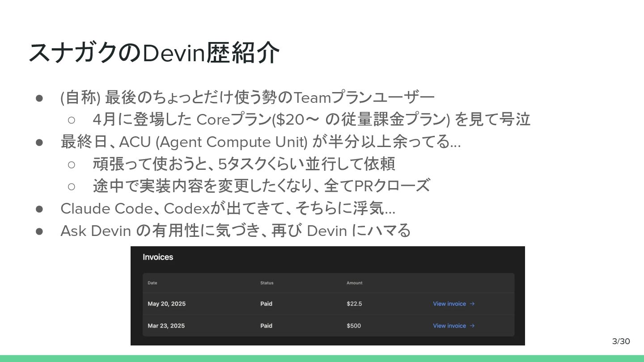The height and width of the screenshot is (362, 644).
Task: Click the $22.5 amount cell
Action: tap(354, 304)
